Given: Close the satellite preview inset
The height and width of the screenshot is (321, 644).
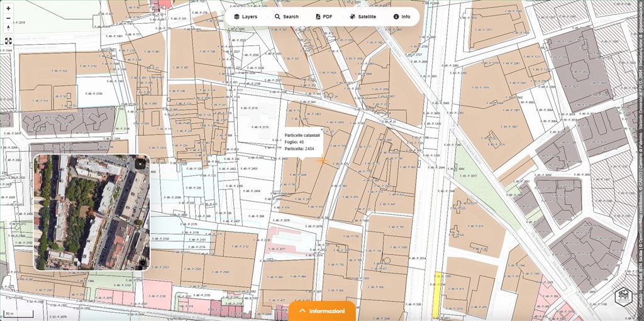Looking at the screenshot, I should tap(140, 163).
